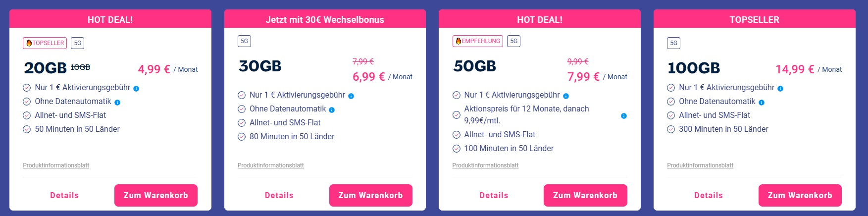Click the 5G badge on the 100GB plan

pyautogui.click(x=673, y=43)
